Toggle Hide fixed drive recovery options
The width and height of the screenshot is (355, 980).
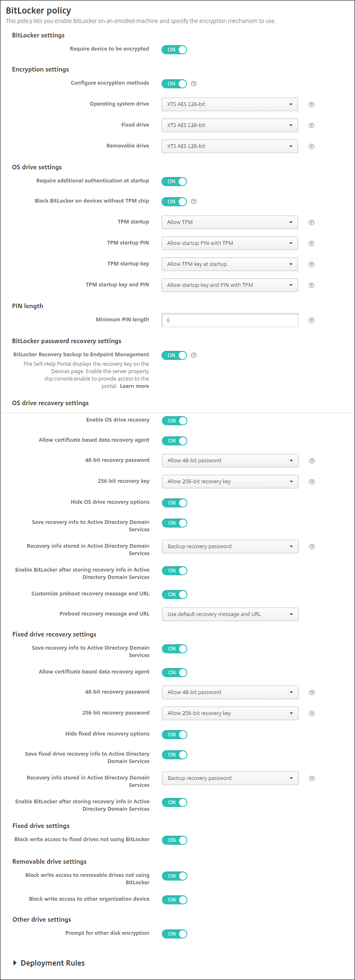coord(175,735)
